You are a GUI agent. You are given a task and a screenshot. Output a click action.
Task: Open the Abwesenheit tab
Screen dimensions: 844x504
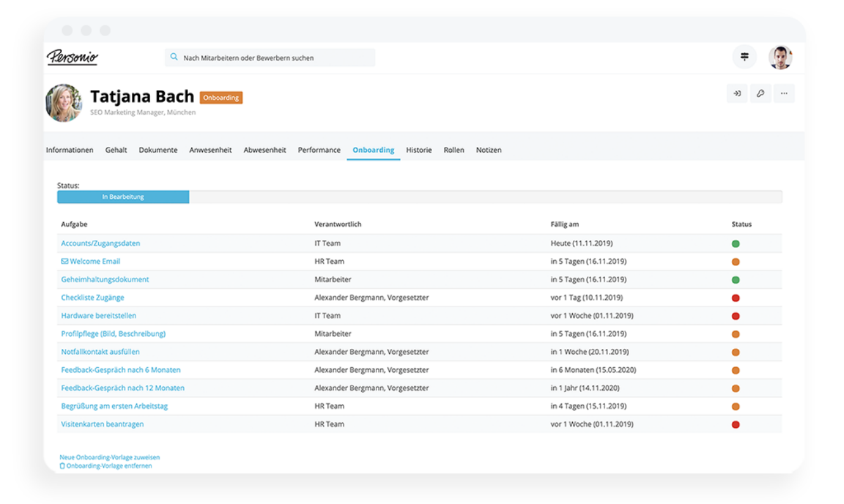[x=265, y=150]
